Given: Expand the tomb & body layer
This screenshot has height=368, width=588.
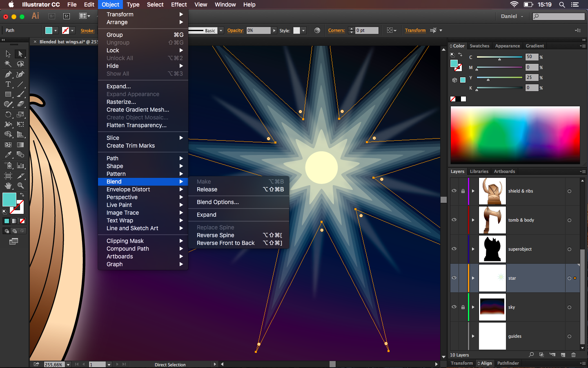Looking at the screenshot, I should pyautogui.click(x=473, y=220).
